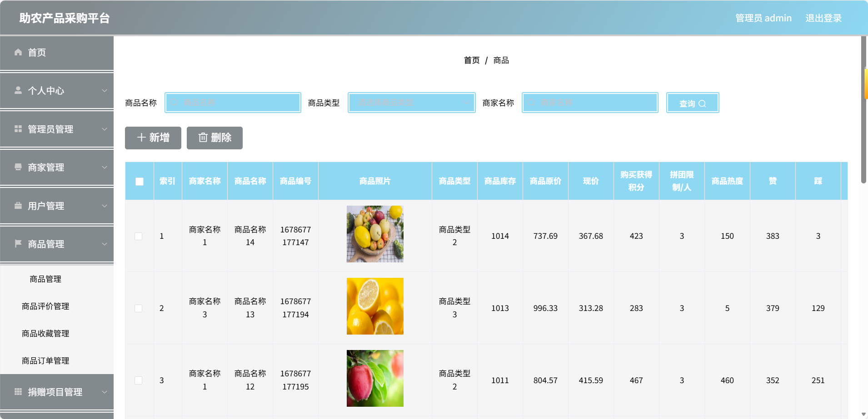The height and width of the screenshot is (419, 868).
Task: Click the 现价 column header
Action: point(591,181)
